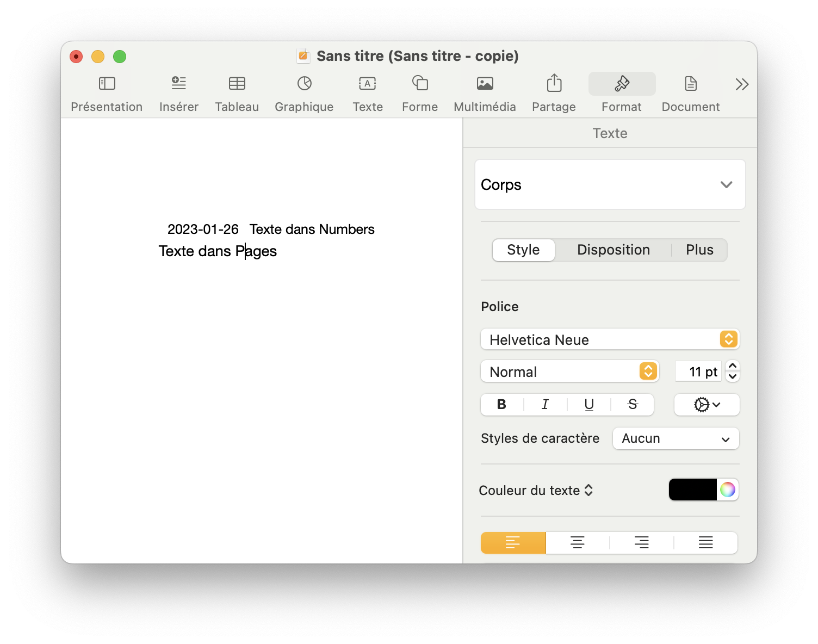This screenshot has height=644, width=818.
Task: Align text to the right
Action: [642, 543]
